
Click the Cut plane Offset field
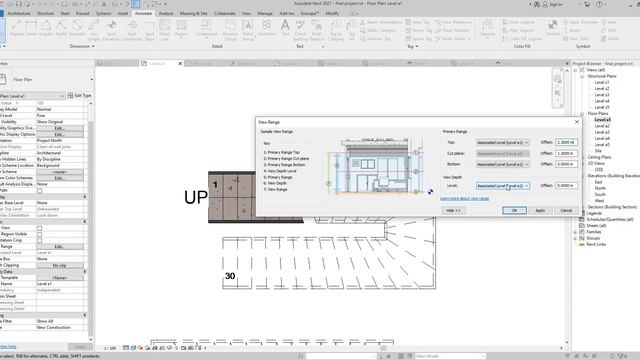(566, 153)
